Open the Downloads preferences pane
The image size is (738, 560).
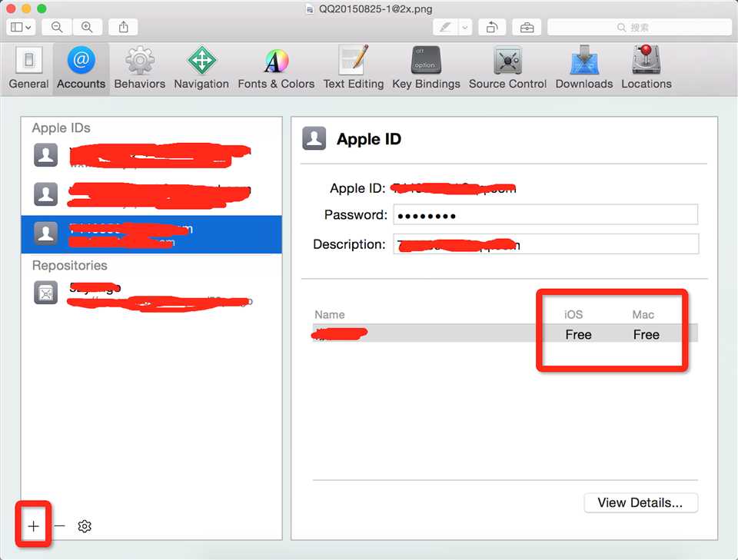(x=584, y=68)
